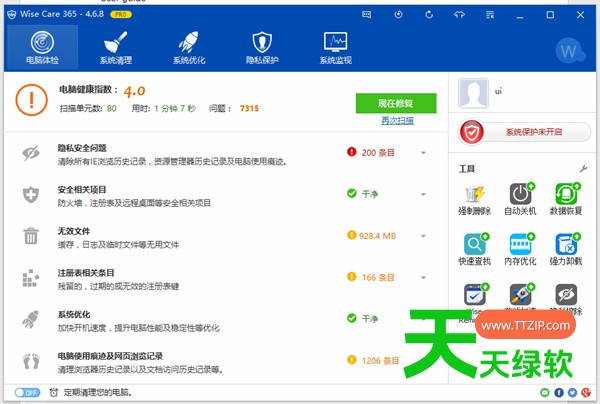Viewport: 600px width, 404px height.
Task: Click the green 现在修复 button
Action: pos(396,103)
